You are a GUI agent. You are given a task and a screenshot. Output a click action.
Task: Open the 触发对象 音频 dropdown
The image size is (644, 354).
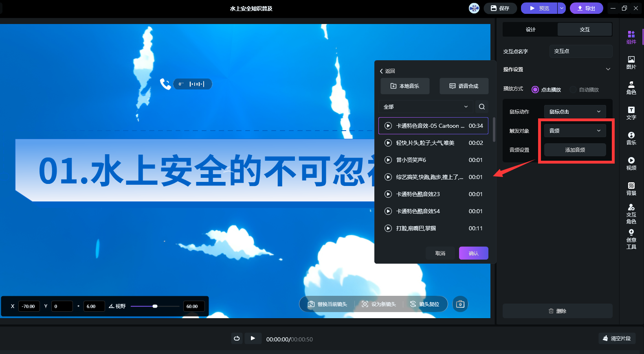(575, 131)
